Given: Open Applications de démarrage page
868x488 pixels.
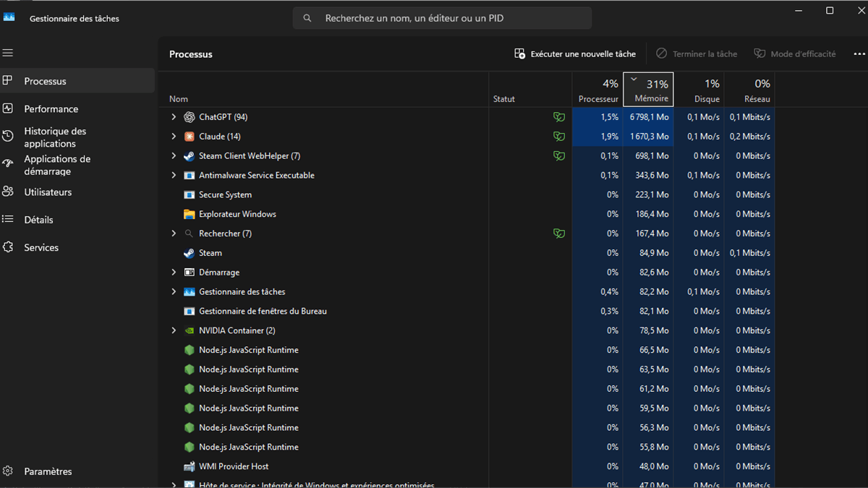Looking at the screenshot, I should point(77,165).
